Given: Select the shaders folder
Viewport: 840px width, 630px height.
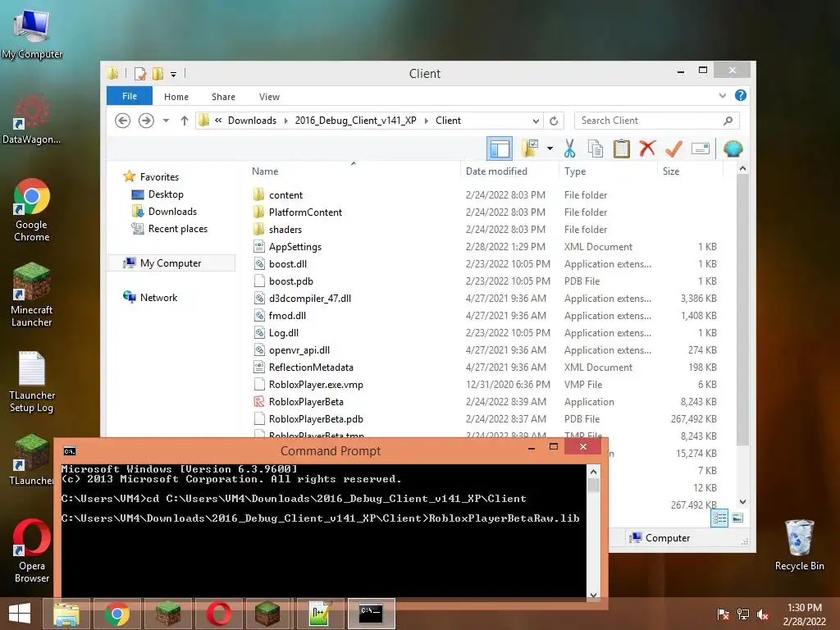Looking at the screenshot, I should tap(285, 230).
